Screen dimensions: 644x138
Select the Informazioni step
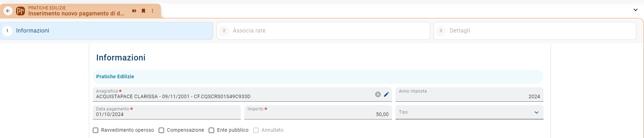[x=107, y=31]
